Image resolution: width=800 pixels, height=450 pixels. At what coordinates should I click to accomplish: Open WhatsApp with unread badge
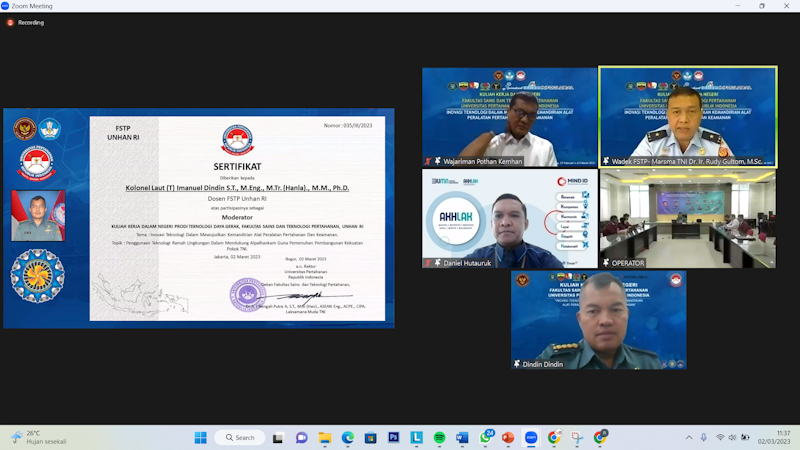tap(486, 438)
